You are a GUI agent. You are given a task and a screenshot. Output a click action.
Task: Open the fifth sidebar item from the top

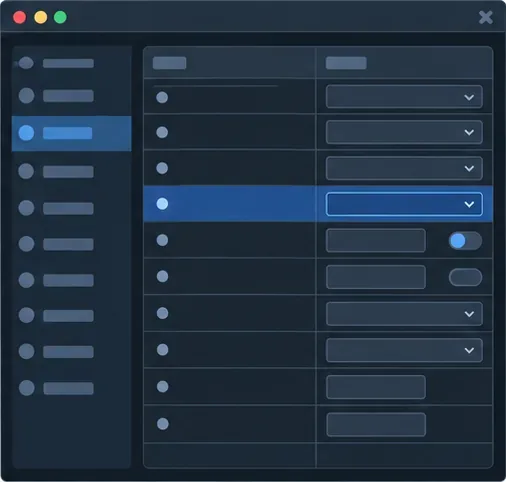point(56,208)
